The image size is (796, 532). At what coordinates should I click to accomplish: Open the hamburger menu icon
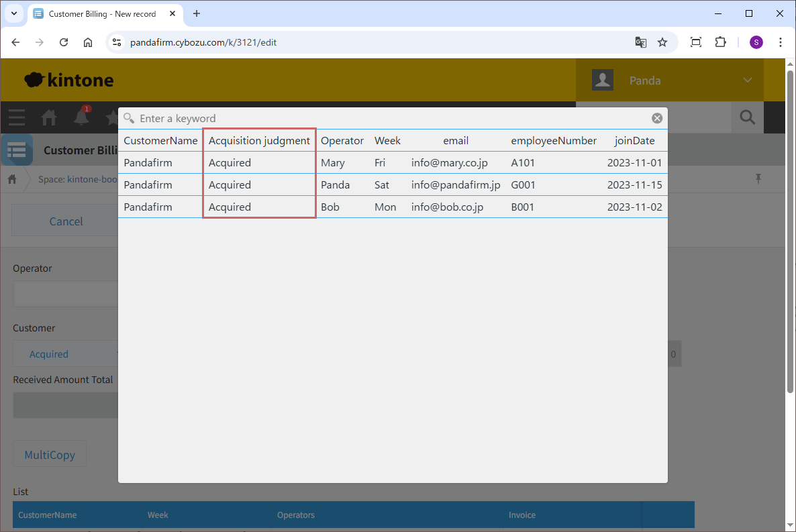click(17, 118)
